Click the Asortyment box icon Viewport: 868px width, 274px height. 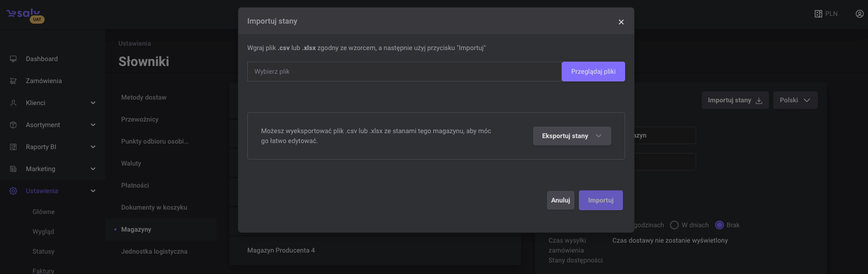(13, 125)
